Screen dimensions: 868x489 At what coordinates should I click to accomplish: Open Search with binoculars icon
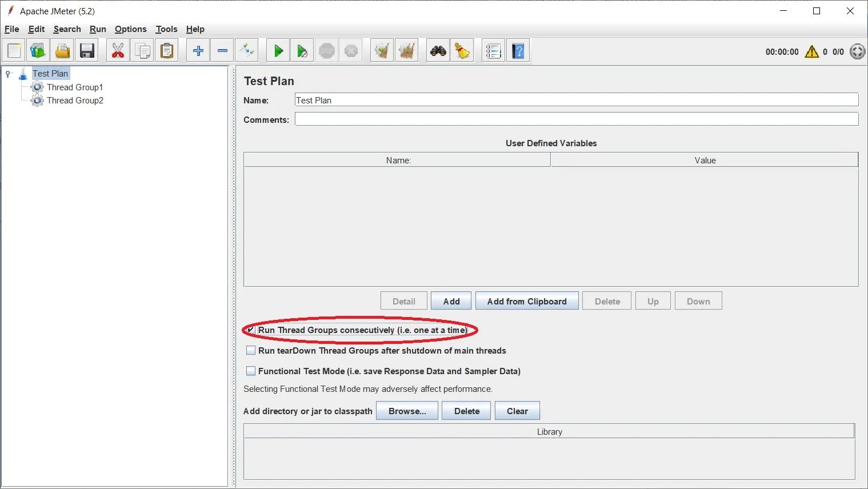point(438,51)
